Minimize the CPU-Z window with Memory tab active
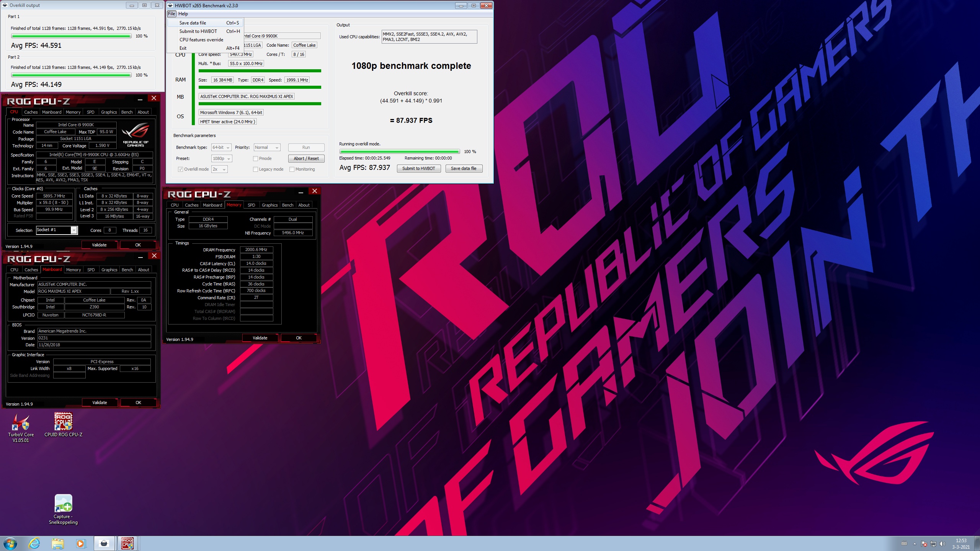980x551 pixels. click(301, 192)
